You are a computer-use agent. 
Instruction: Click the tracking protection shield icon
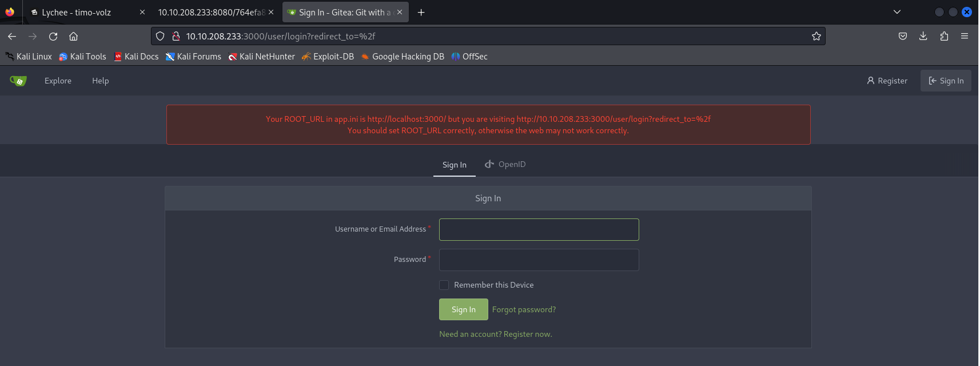160,36
